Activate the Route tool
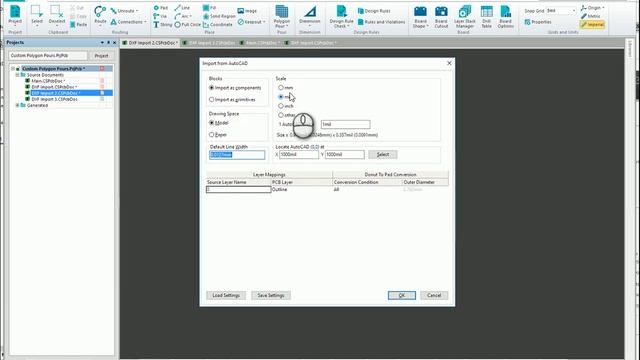The width and height of the screenshot is (640, 360). pos(100,16)
